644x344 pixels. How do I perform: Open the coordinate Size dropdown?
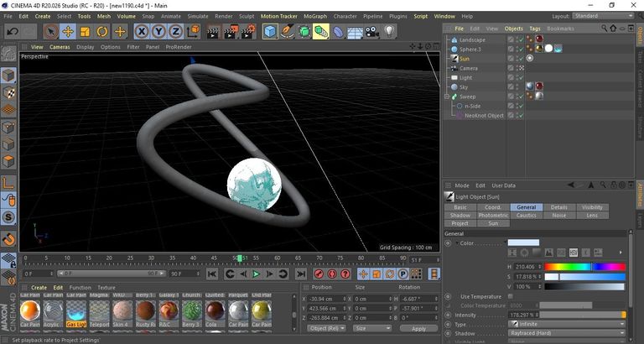[372, 328]
